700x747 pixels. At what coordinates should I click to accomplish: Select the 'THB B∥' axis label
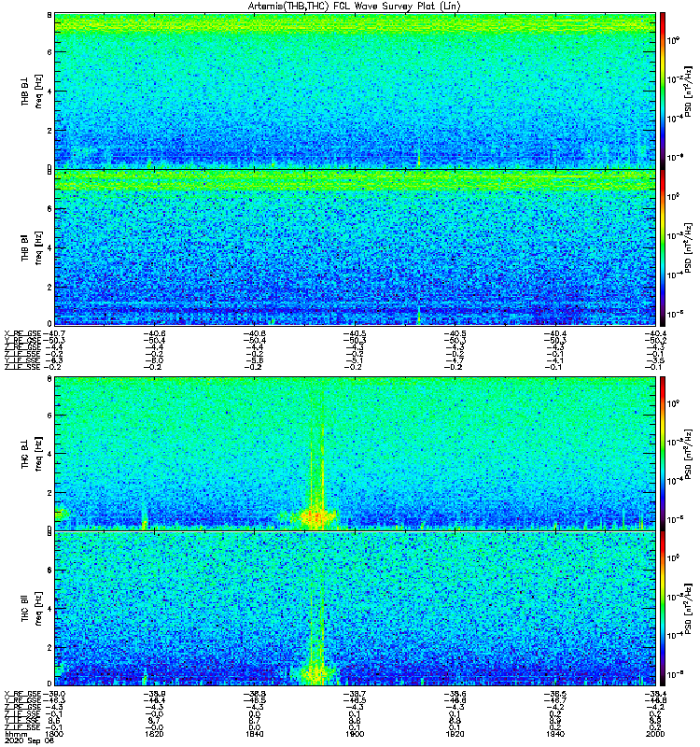(x=25, y=247)
